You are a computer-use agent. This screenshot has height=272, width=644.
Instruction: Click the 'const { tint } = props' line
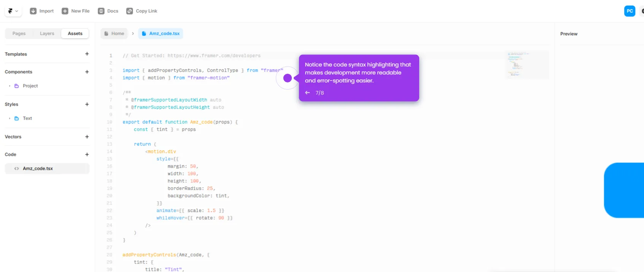[x=165, y=130]
